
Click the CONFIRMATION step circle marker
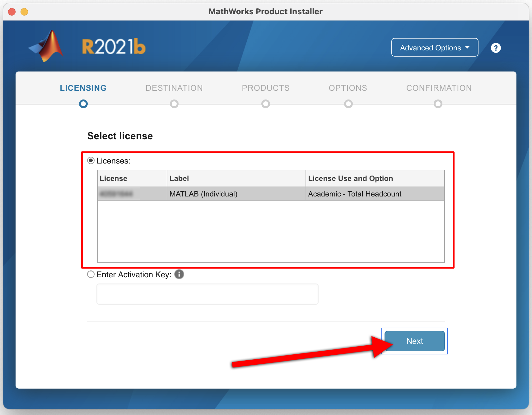pyautogui.click(x=438, y=104)
